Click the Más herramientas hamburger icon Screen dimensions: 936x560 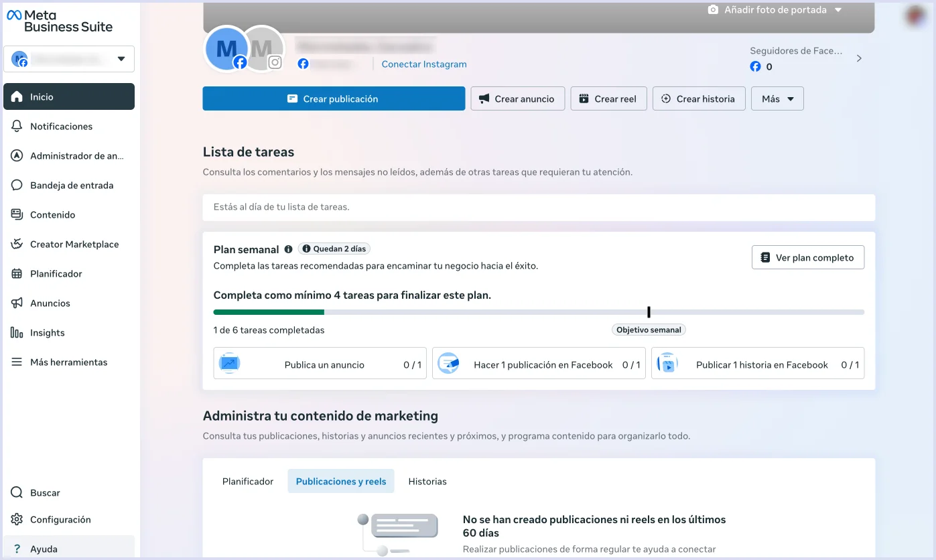click(17, 362)
